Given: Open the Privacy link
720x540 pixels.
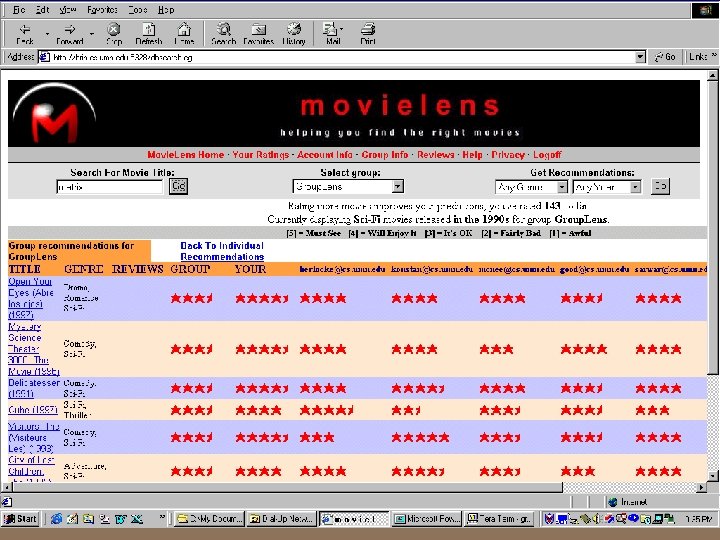Looking at the screenshot, I should 508,155.
